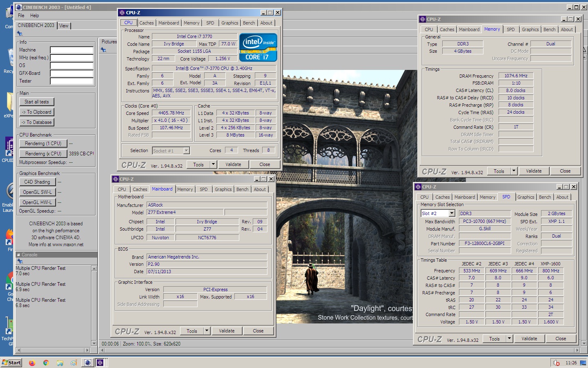Switch to CPU-Z taskbar button
The height and width of the screenshot is (368, 588).
(100, 363)
